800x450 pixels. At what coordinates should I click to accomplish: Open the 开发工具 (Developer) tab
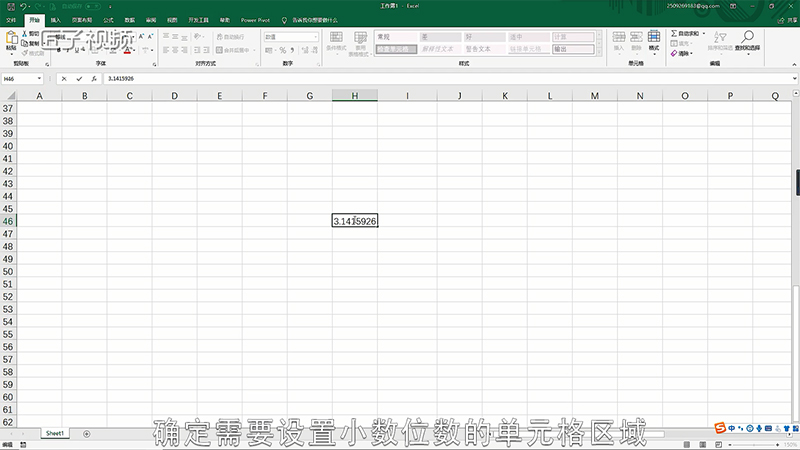(198, 20)
